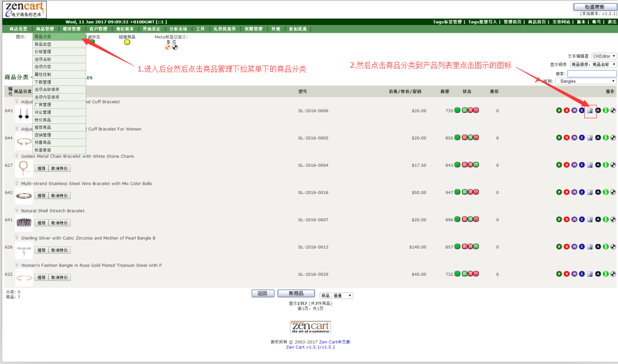Click the blue copy icon for product 642
The height and width of the screenshot is (364, 618).
click(x=582, y=192)
